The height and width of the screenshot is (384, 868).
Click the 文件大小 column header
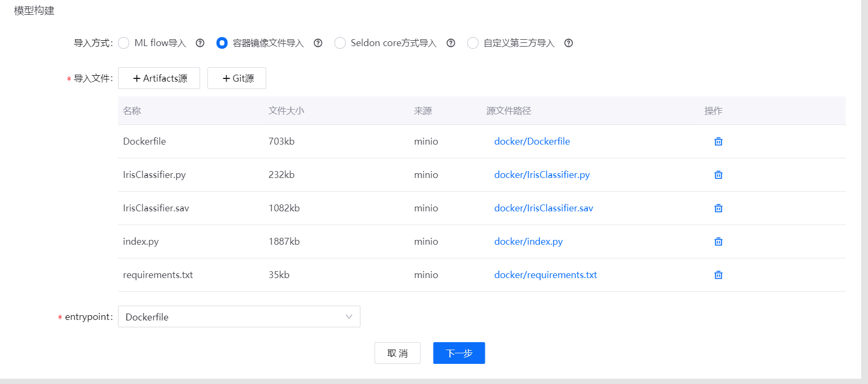[286, 111]
